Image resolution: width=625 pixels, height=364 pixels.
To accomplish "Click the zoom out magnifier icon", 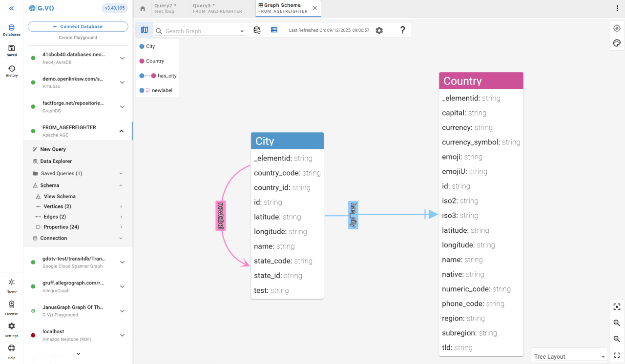I will tap(617, 339).
